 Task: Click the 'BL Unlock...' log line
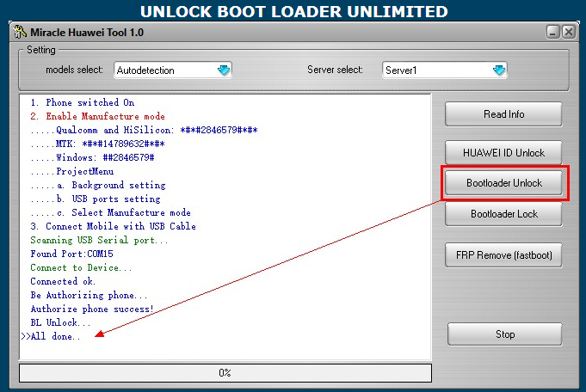point(60,322)
